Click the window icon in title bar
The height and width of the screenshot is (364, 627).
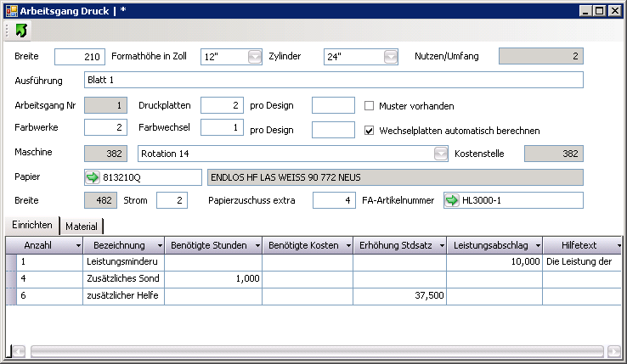(10, 9)
